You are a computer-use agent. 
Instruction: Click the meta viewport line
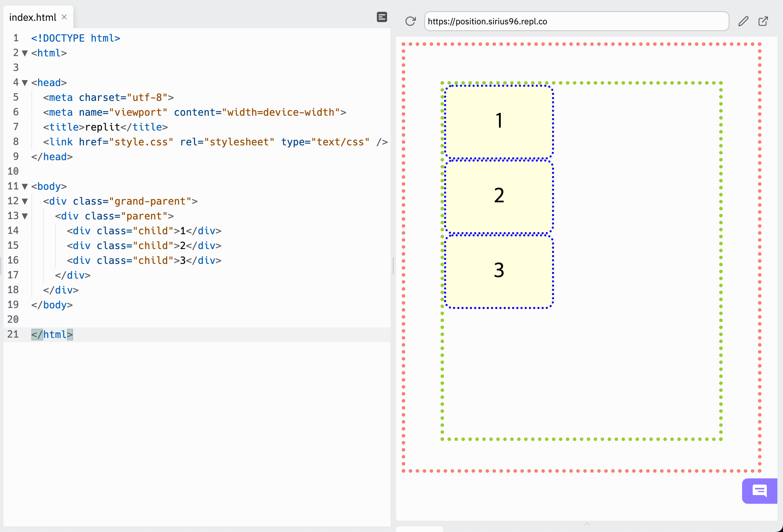194,112
